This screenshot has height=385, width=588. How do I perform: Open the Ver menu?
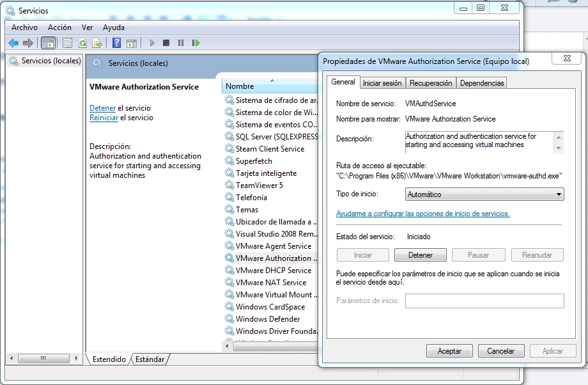click(87, 27)
